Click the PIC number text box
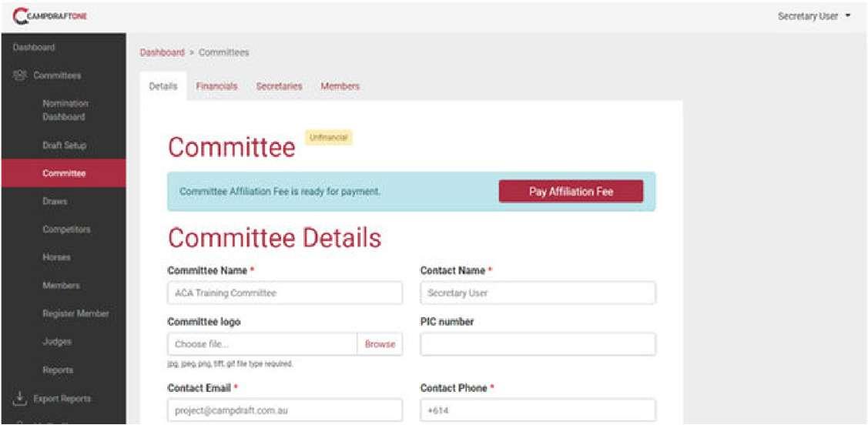This screenshot has height=425, width=868. tap(538, 344)
